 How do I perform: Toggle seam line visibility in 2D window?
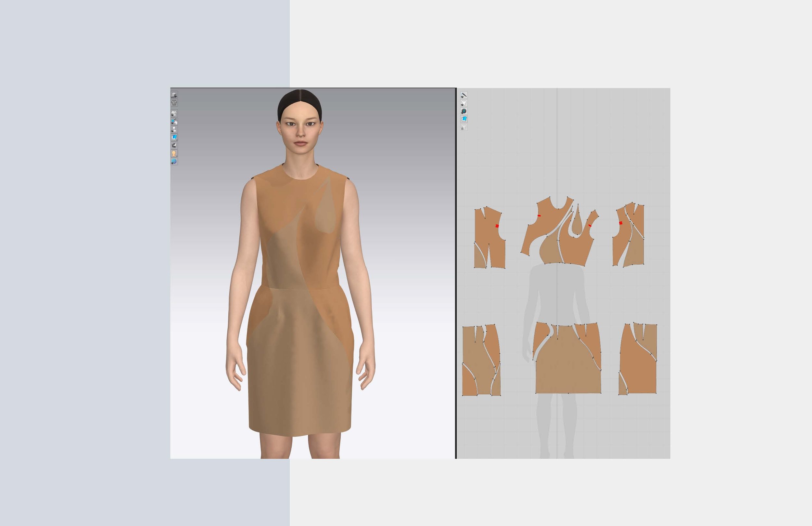tap(464, 95)
